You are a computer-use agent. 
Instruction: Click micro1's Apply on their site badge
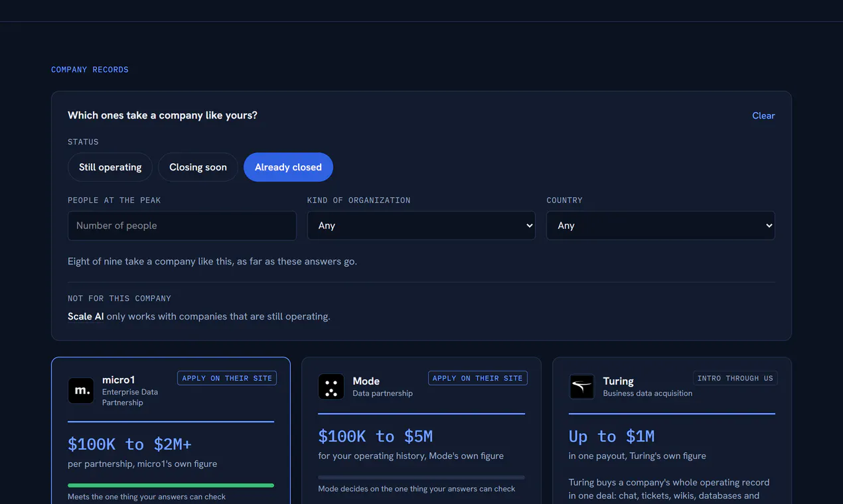pyautogui.click(x=227, y=378)
